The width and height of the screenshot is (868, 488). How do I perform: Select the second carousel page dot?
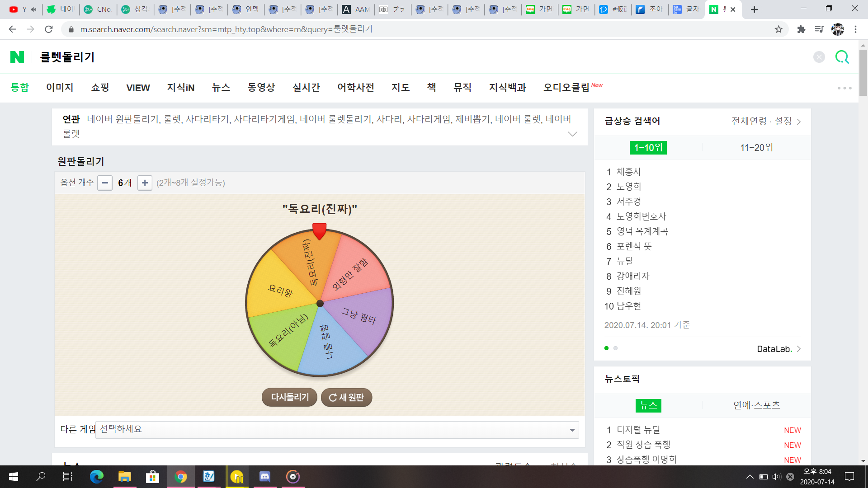coord(615,348)
